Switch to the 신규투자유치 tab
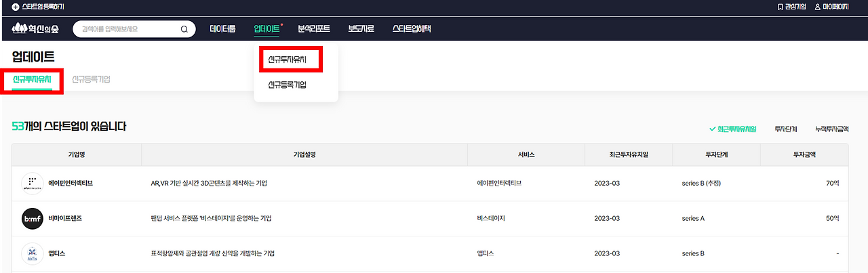This screenshot has height=273, width=868. click(x=32, y=79)
